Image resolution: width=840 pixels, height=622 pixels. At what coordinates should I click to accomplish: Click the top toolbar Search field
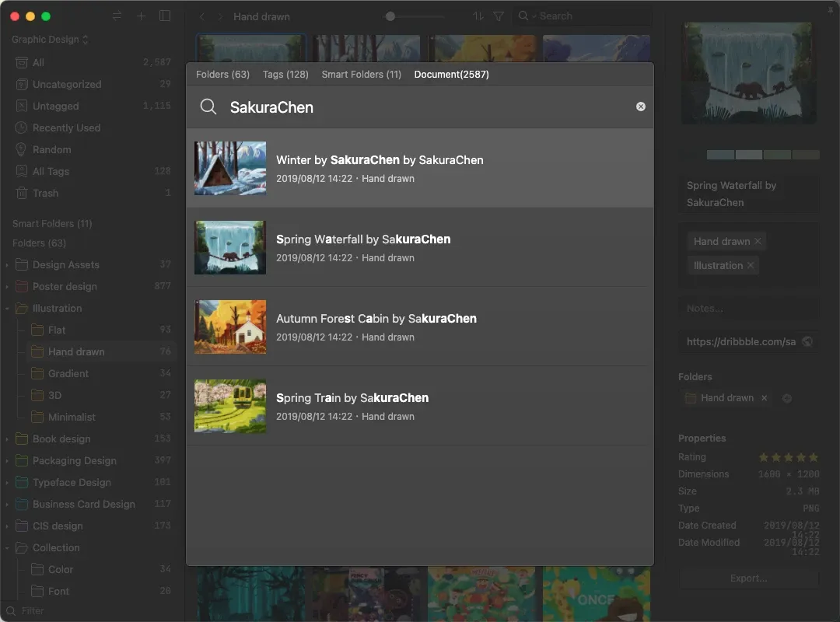point(582,16)
